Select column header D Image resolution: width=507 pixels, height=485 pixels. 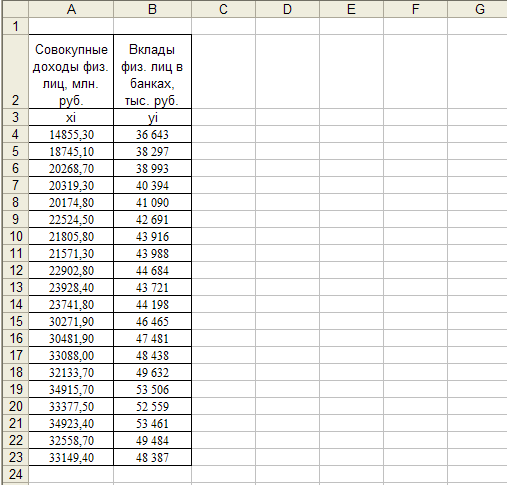click(x=287, y=9)
